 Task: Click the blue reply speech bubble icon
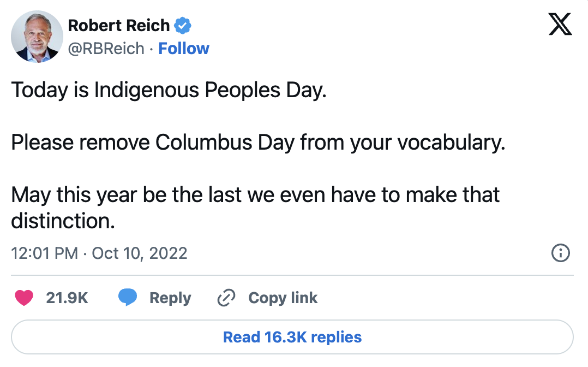click(x=128, y=298)
